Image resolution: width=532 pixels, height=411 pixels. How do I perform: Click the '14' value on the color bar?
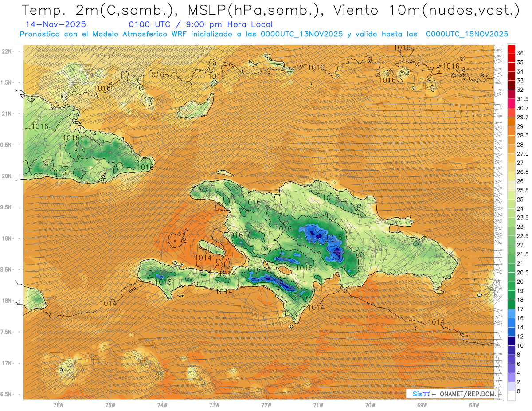click(520, 327)
